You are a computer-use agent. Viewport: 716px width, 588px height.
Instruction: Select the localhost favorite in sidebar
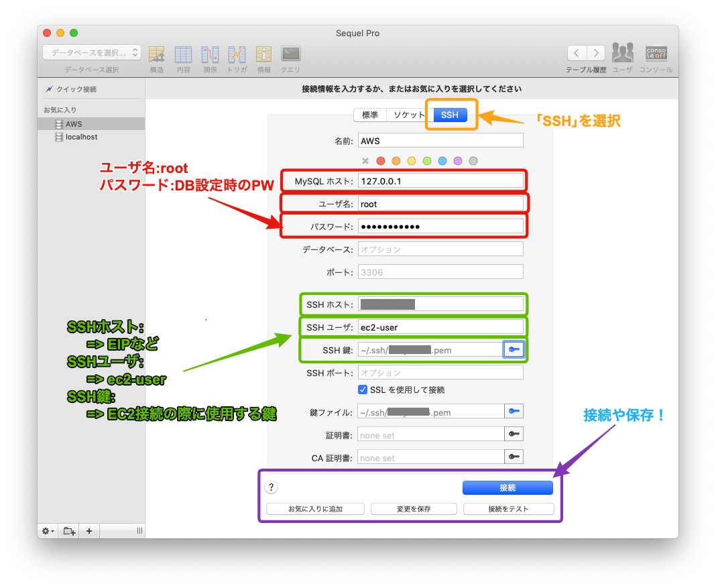pyautogui.click(x=91, y=137)
